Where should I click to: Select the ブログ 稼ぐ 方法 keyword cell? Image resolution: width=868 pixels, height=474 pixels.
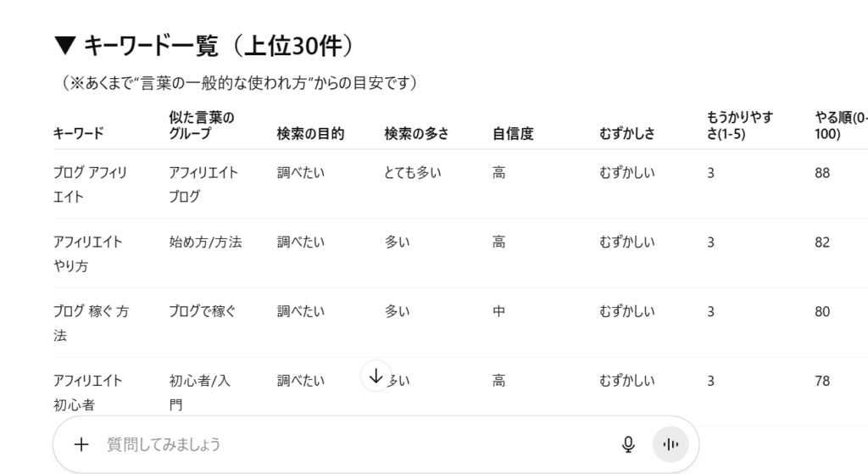pos(91,323)
